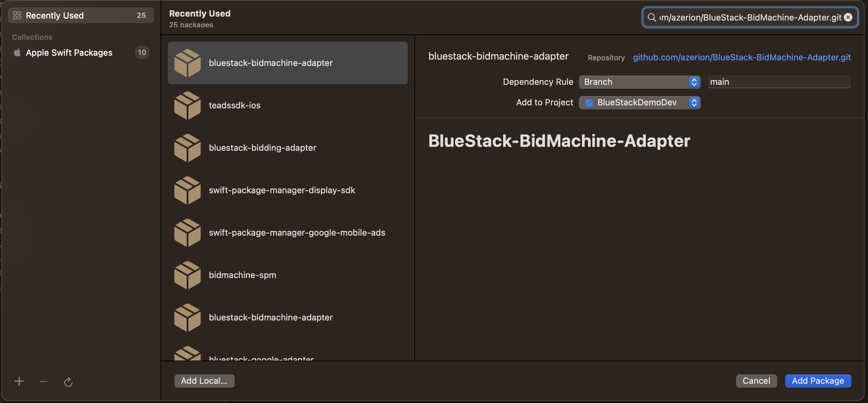Select the lower bluestack-bidmachine-adapter row below bidmachine-spm
Viewport: 868px width, 403px height.
pos(287,318)
